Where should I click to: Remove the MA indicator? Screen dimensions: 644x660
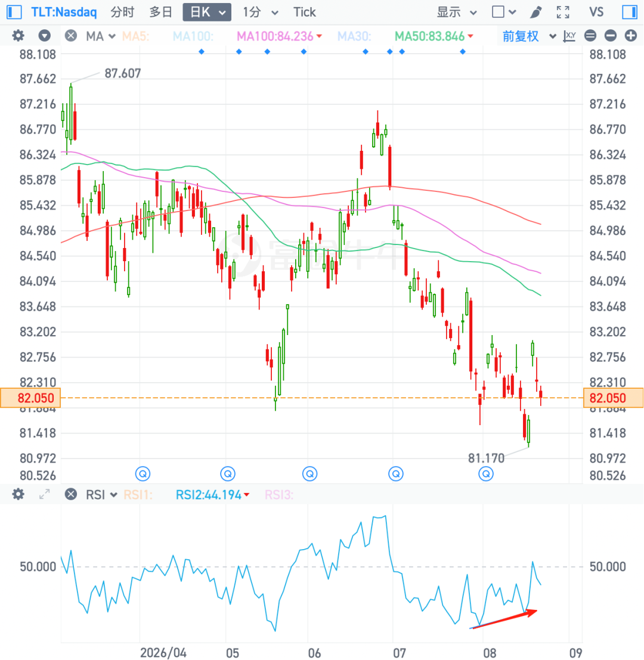coord(71,36)
